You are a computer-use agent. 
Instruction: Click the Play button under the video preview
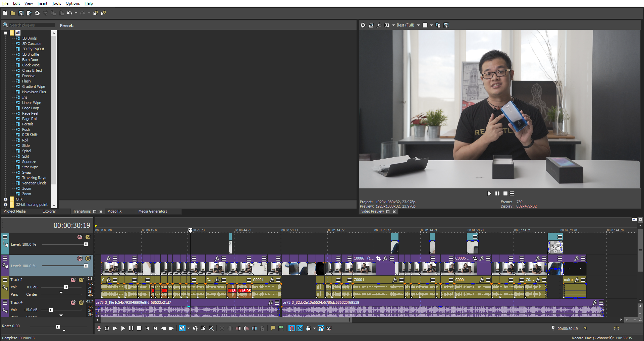pyautogui.click(x=489, y=193)
